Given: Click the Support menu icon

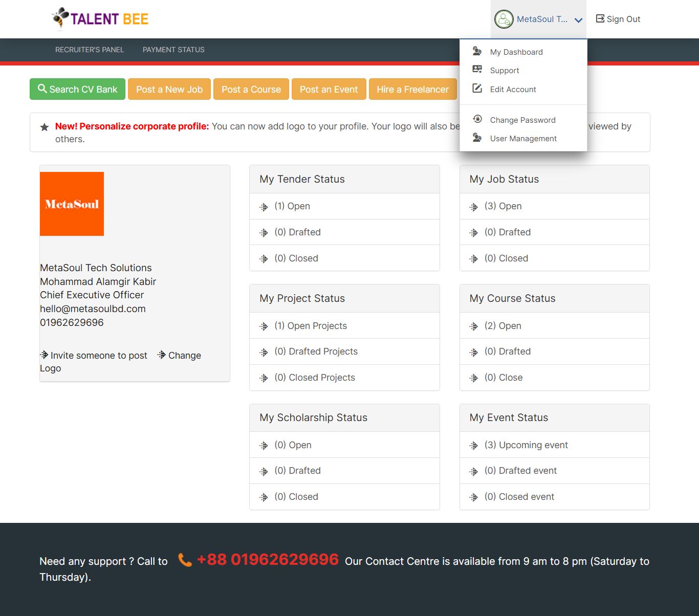Looking at the screenshot, I should click(477, 69).
